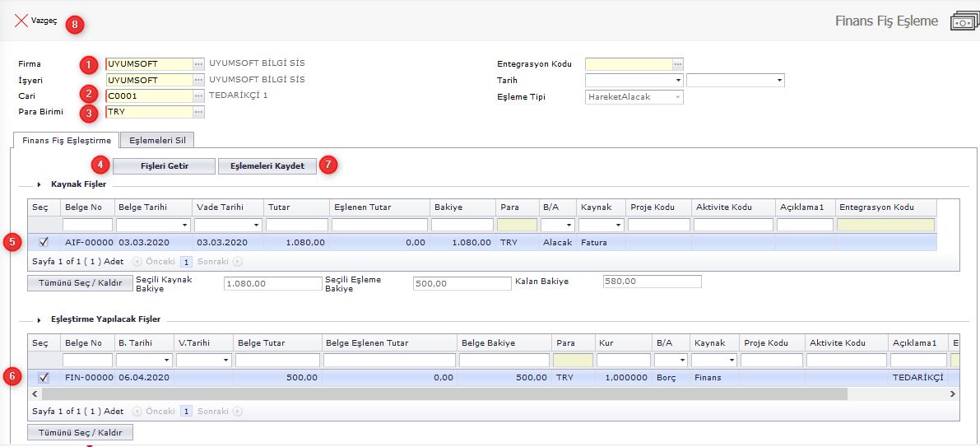Open the Para Birimi lookup ellipsis button
The width and height of the screenshot is (980, 447).
pyautogui.click(x=198, y=112)
